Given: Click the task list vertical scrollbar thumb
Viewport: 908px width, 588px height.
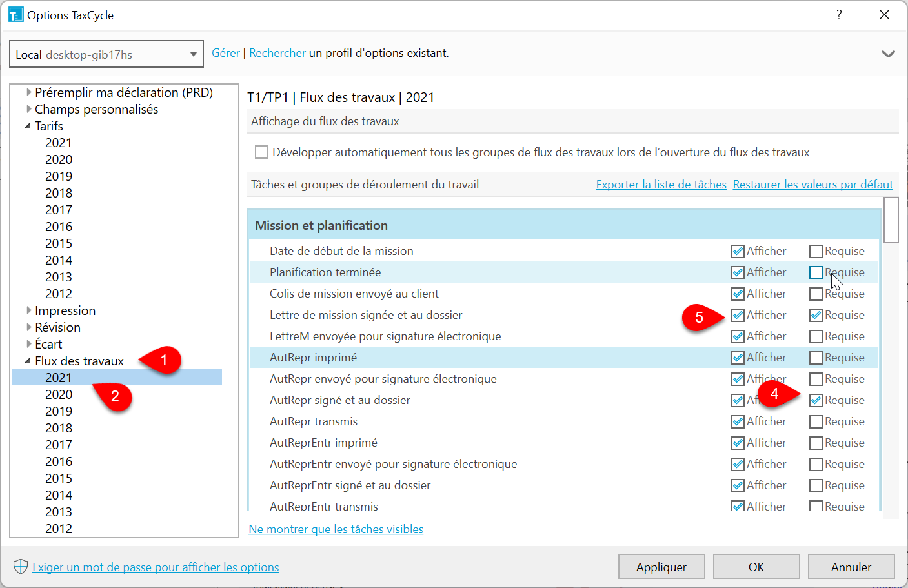Looking at the screenshot, I should point(891,220).
